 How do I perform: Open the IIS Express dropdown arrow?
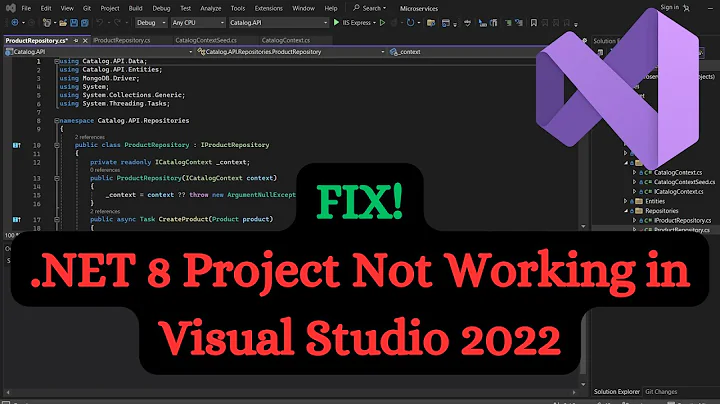pos(374,22)
